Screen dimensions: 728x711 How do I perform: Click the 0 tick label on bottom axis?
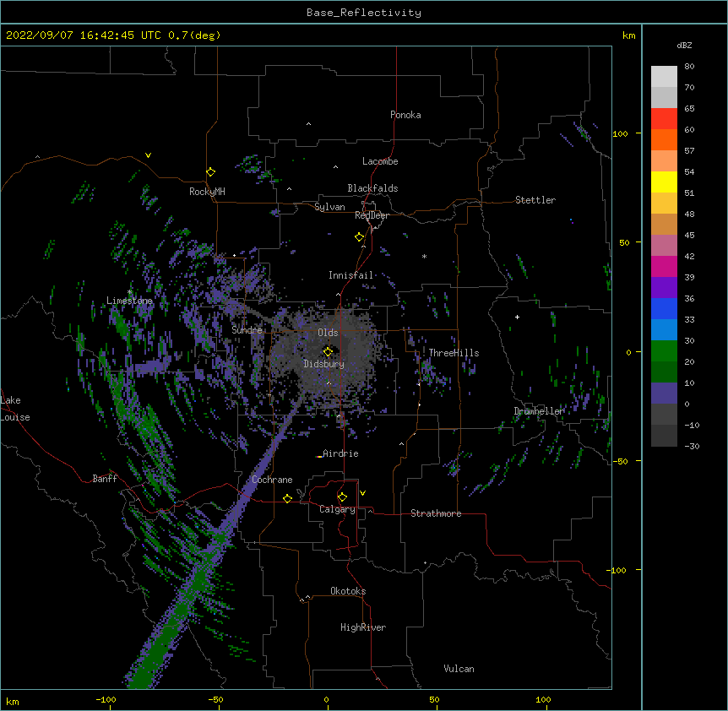tap(326, 699)
